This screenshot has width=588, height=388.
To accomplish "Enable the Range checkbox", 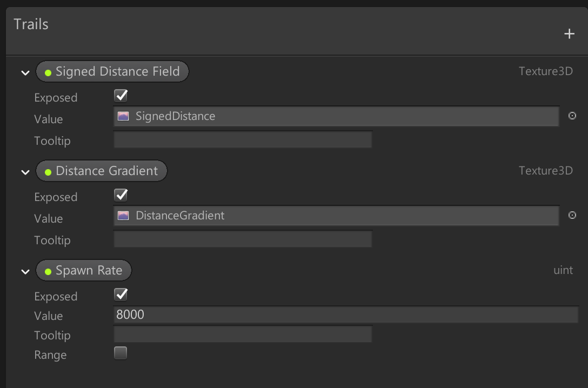I will pos(121,353).
